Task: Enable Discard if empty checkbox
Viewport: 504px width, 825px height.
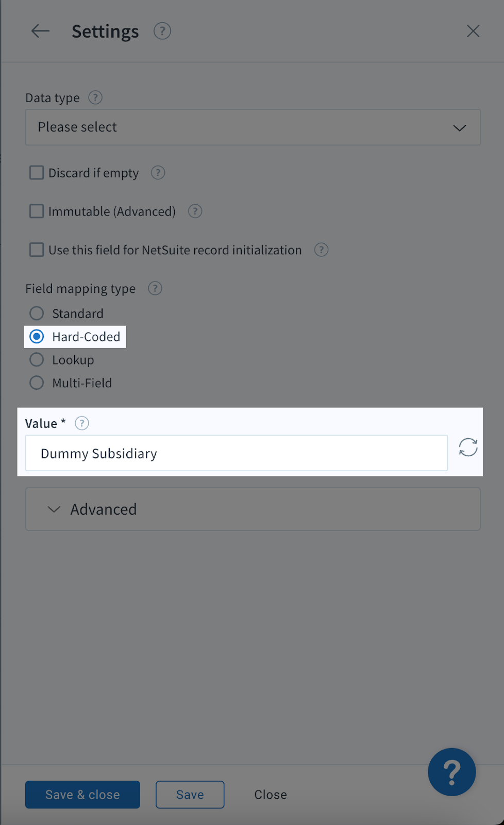Action: tap(37, 173)
